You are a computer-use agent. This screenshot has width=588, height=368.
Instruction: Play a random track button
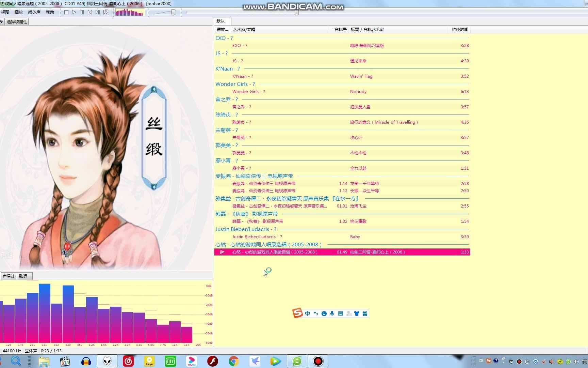[106, 12]
